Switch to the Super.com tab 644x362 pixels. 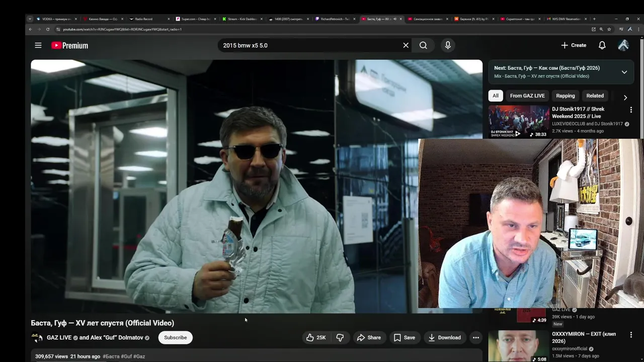point(195,19)
